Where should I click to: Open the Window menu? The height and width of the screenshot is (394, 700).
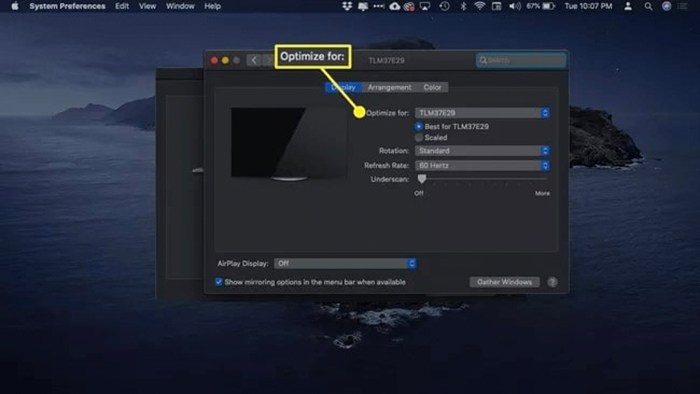180,6
